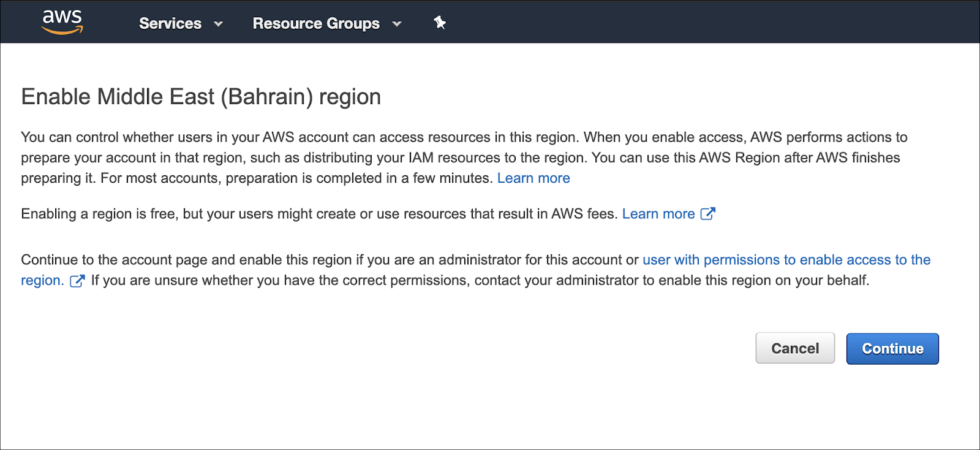The height and width of the screenshot is (450, 980).
Task: Expand the Resource Groups dropdown arrow
Action: coord(397,24)
